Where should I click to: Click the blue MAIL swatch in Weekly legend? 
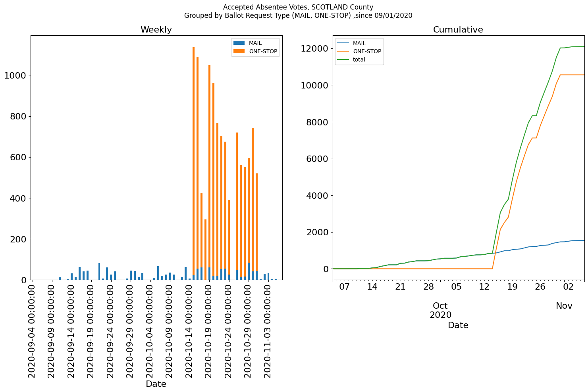coord(239,43)
